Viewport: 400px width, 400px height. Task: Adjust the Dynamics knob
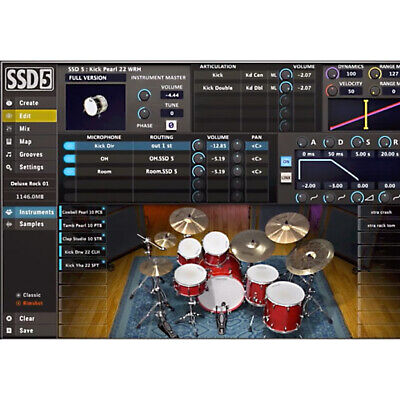[332, 74]
